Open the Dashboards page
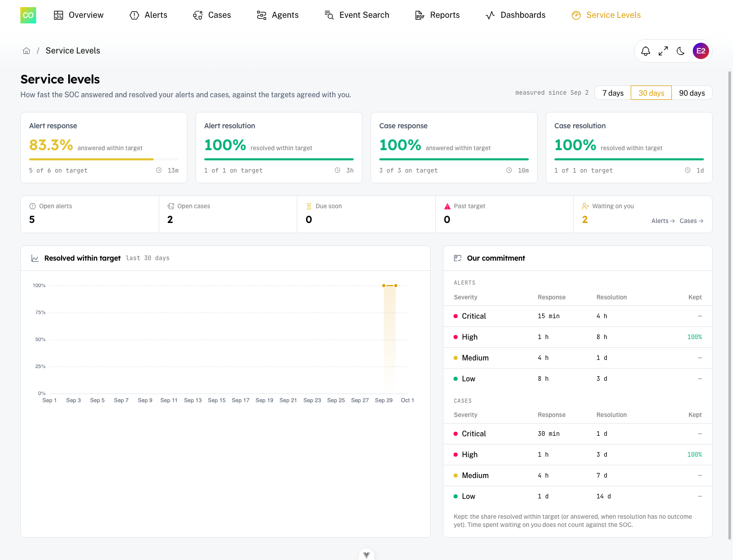The image size is (733, 560). tap(516, 15)
